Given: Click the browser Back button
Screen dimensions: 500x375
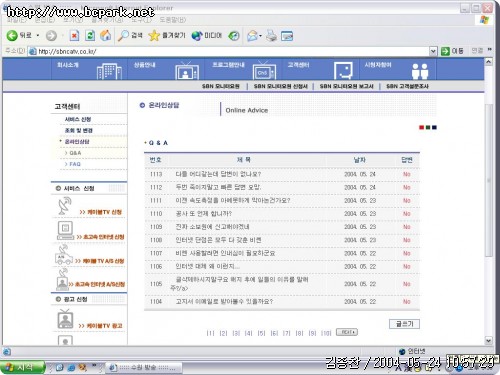Looking at the screenshot, I should (x=19, y=35).
